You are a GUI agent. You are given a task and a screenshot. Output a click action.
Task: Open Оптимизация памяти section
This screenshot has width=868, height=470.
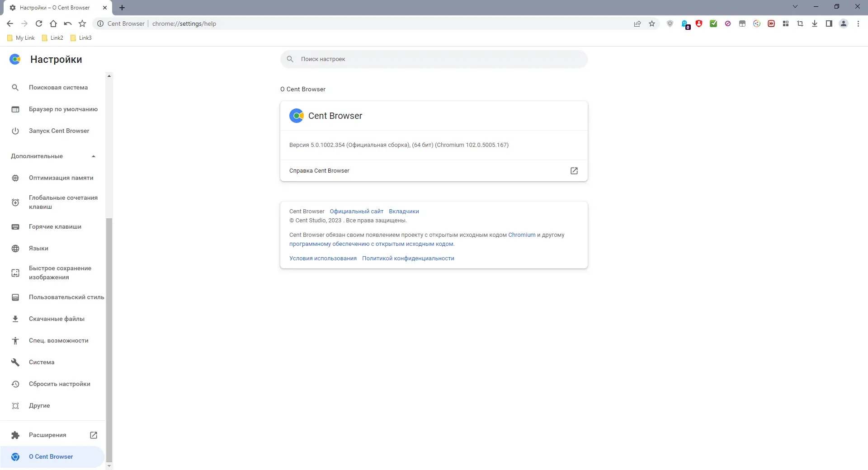52,178
